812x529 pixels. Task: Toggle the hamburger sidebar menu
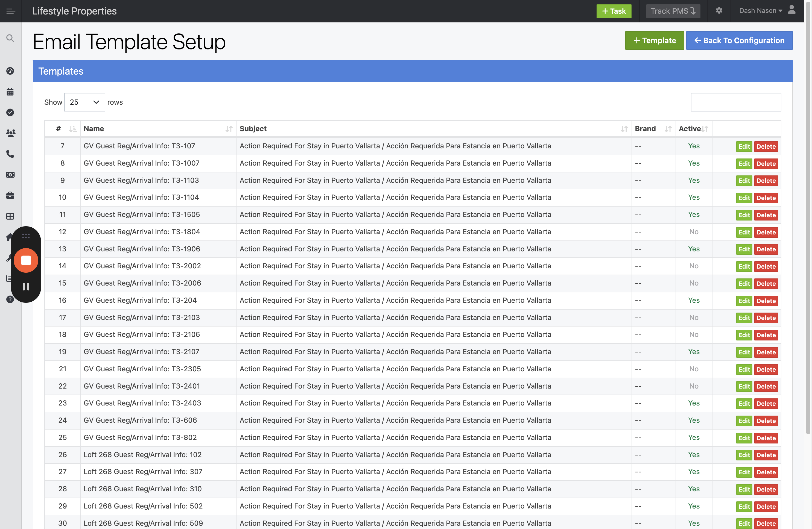(11, 11)
